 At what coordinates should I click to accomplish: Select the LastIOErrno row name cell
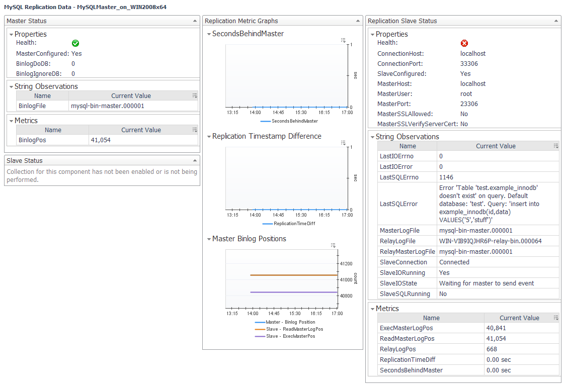tap(408, 156)
